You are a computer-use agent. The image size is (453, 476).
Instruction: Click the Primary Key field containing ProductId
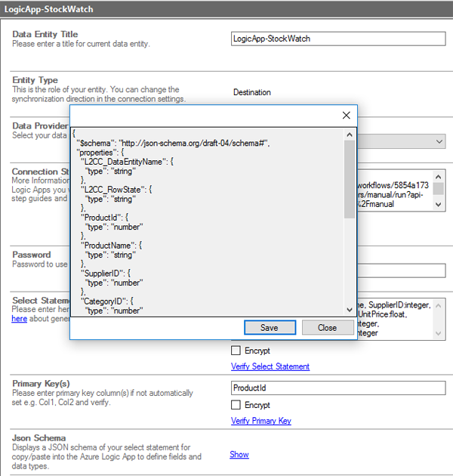(337, 388)
